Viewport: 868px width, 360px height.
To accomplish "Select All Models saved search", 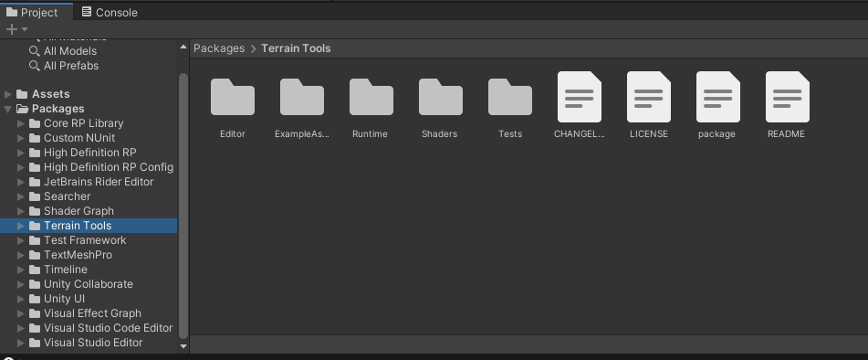I will (x=70, y=51).
